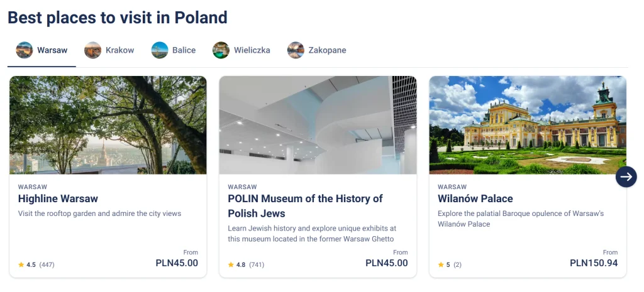
Task: Click the Balice round thumbnail icon
Action: [160, 50]
